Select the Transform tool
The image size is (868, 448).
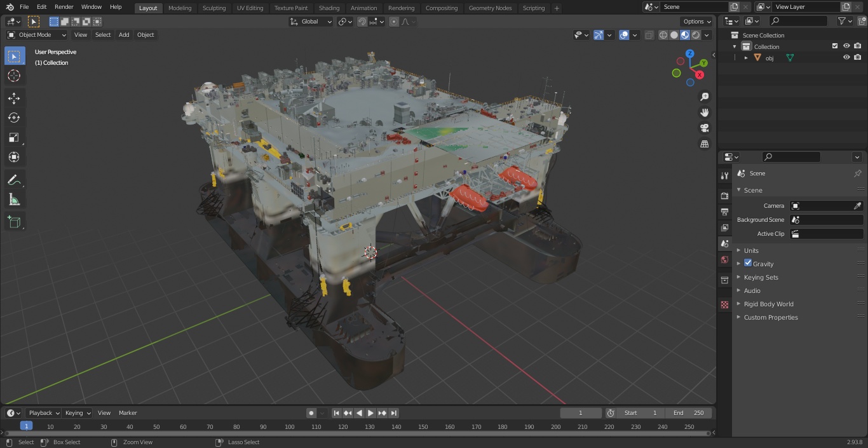14,157
